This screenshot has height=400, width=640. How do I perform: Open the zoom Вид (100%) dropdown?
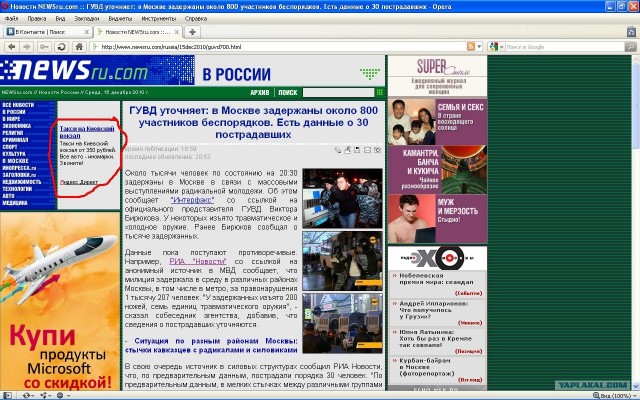pyautogui.click(x=616, y=396)
